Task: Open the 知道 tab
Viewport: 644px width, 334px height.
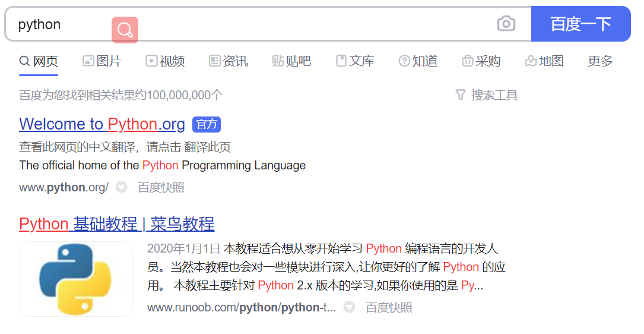Action: pos(418,61)
